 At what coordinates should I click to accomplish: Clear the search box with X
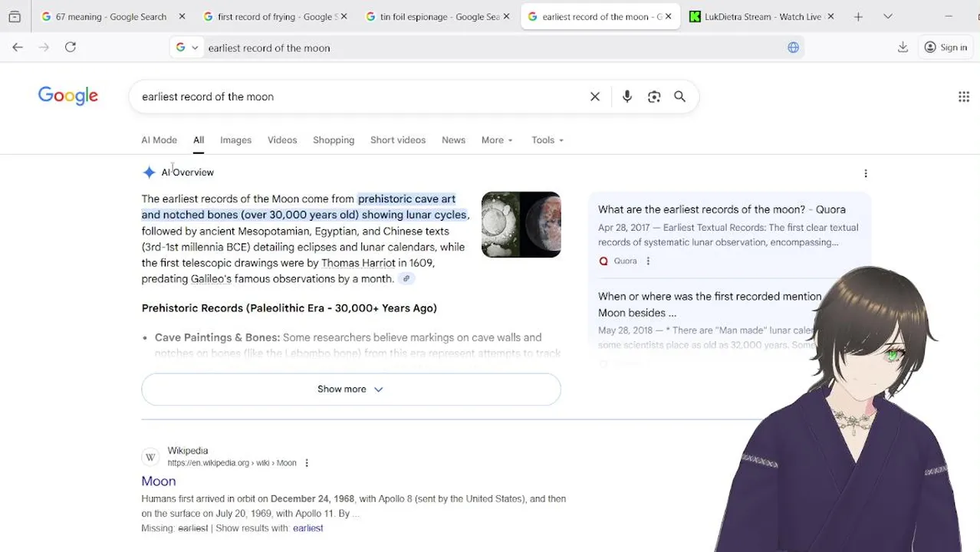click(595, 97)
